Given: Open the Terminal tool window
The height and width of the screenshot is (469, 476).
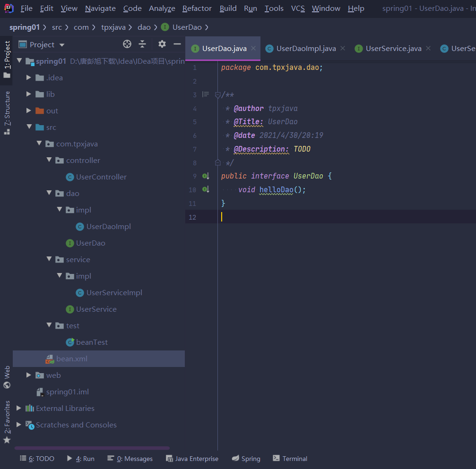Looking at the screenshot, I should [290, 459].
